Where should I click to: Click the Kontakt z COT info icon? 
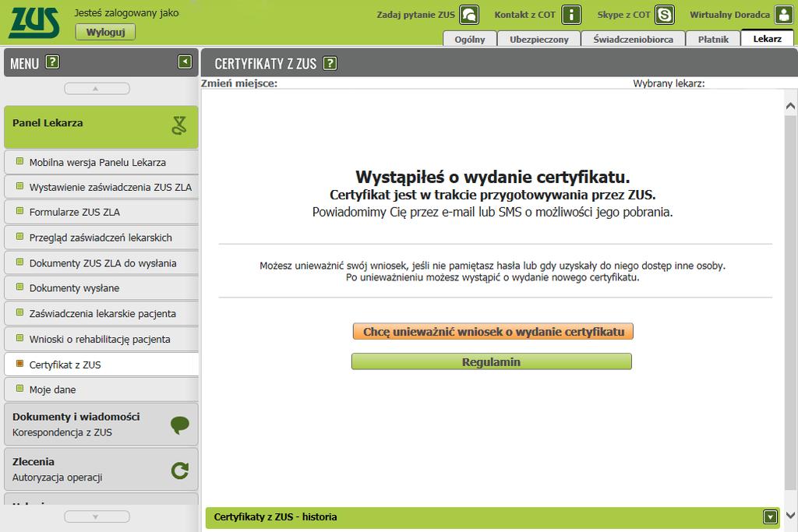click(571, 15)
